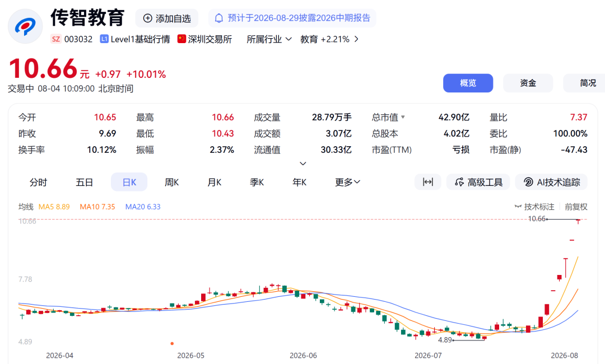Click the MA20 6.33 indicator
This screenshot has height=364, width=605.
[143, 207]
